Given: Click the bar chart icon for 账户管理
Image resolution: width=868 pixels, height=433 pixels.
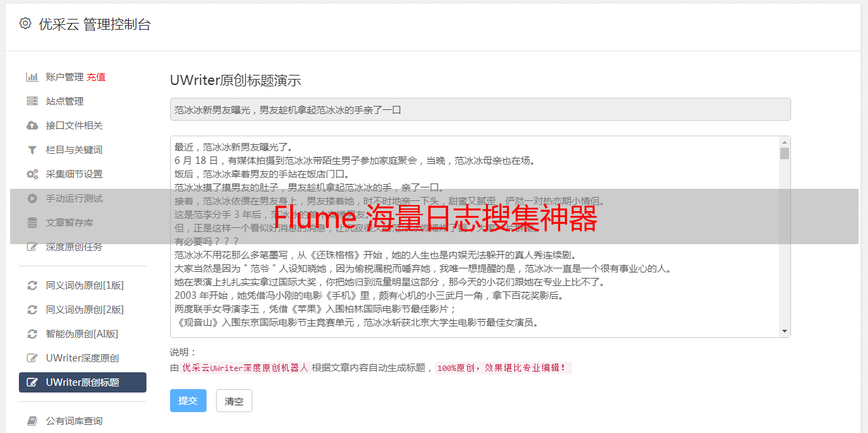Looking at the screenshot, I should [x=32, y=77].
